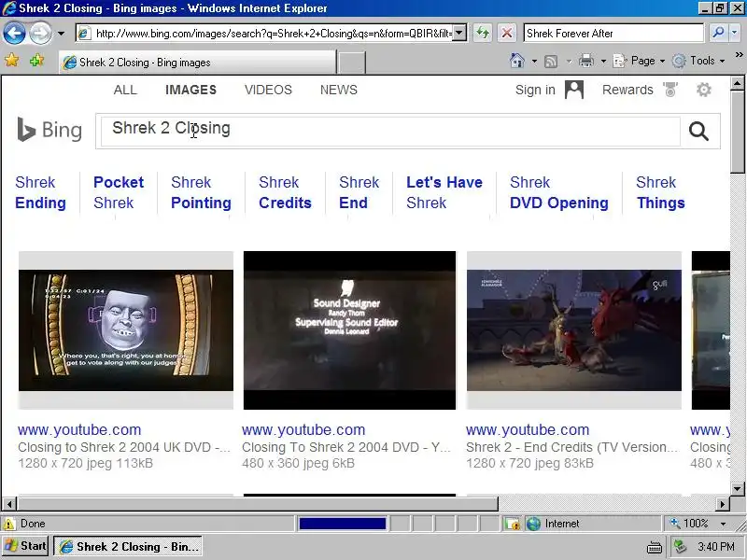Click the horizontal scrollbar right arrow
Viewport: 747px width, 560px height.
click(723, 504)
